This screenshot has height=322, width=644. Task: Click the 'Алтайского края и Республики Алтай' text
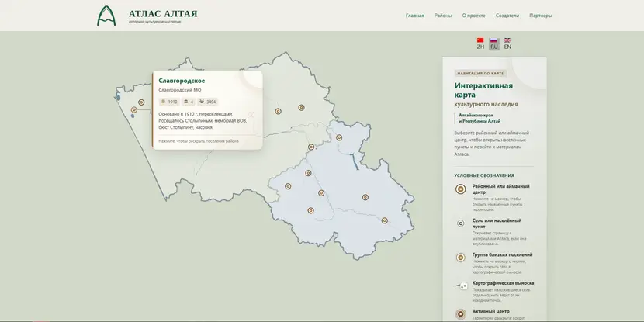click(x=480, y=118)
